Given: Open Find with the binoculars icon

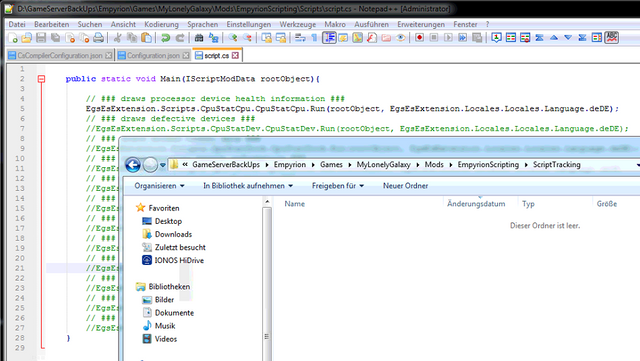Looking at the screenshot, I should pos(199,38).
